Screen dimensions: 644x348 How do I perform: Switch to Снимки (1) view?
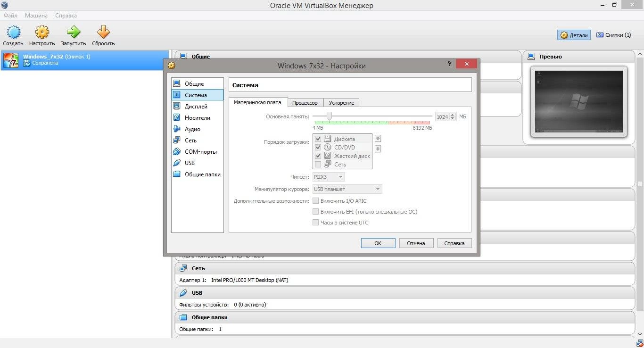[614, 35]
